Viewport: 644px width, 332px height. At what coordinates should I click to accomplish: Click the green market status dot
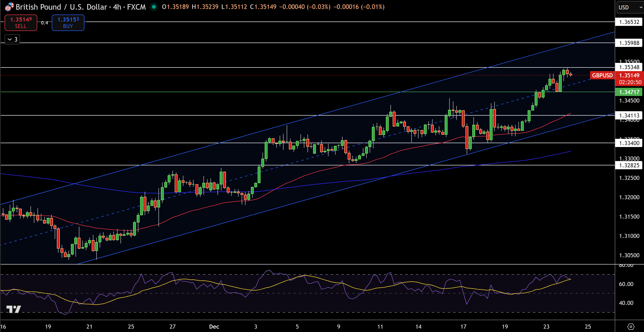click(x=154, y=7)
